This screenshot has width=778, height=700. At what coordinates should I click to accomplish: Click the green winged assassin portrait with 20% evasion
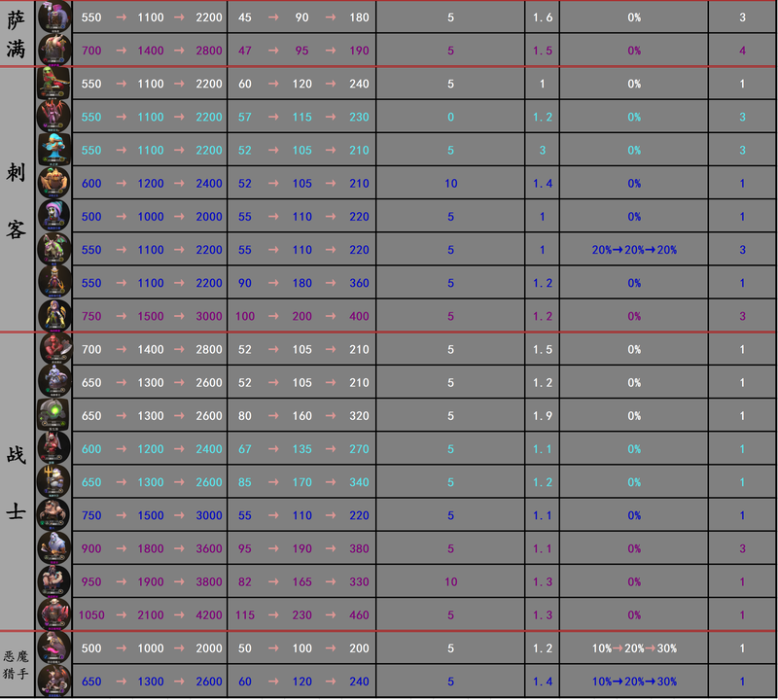[x=53, y=250]
